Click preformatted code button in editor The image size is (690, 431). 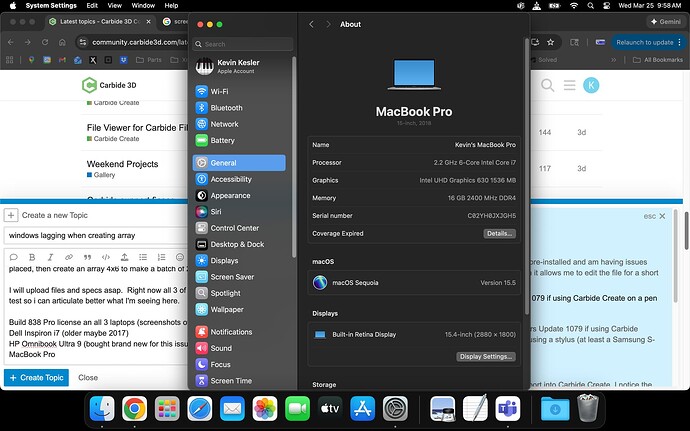click(106, 257)
